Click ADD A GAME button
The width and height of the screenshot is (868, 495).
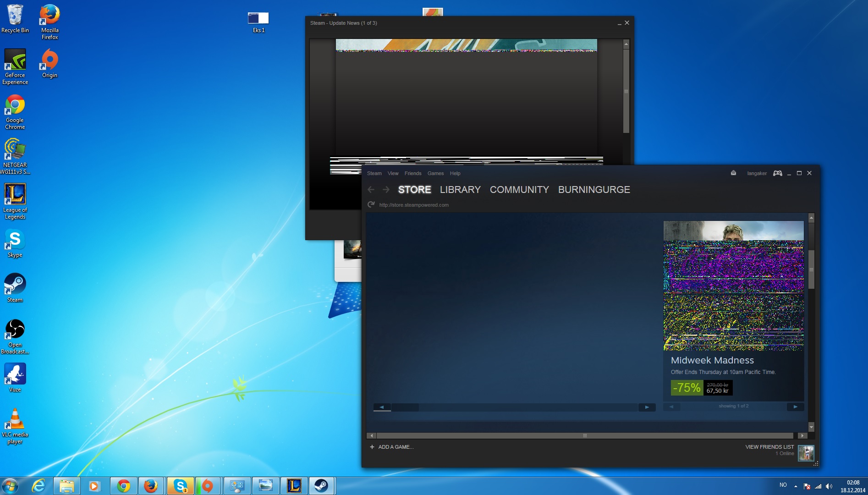[392, 447]
